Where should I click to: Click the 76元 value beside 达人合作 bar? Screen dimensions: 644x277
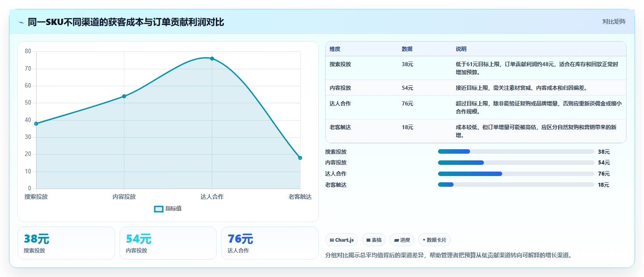click(x=604, y=174)
